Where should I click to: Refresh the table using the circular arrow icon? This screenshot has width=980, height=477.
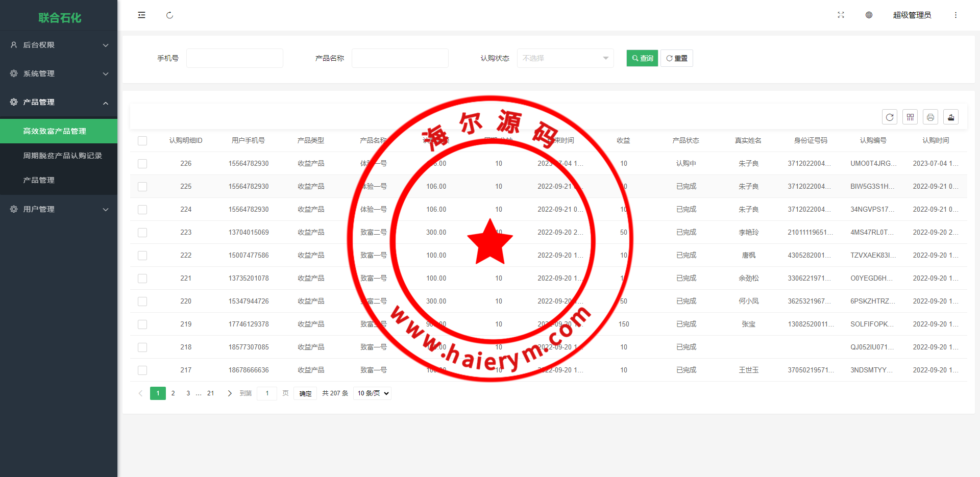pyautogui.click(x=890, y=117)
